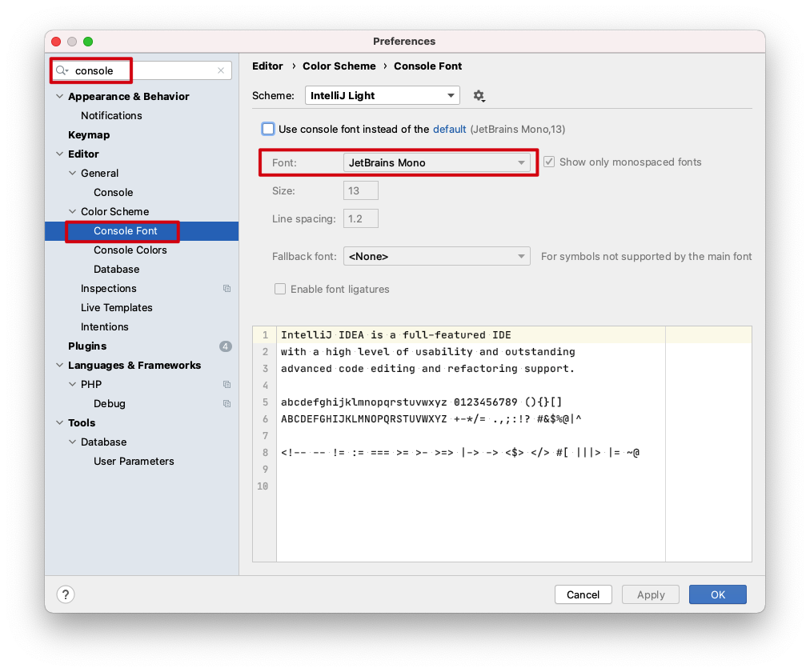This screenshot has width=810, height=672.
Task: Select Keymap in settings tree
Action: (89, 134)
